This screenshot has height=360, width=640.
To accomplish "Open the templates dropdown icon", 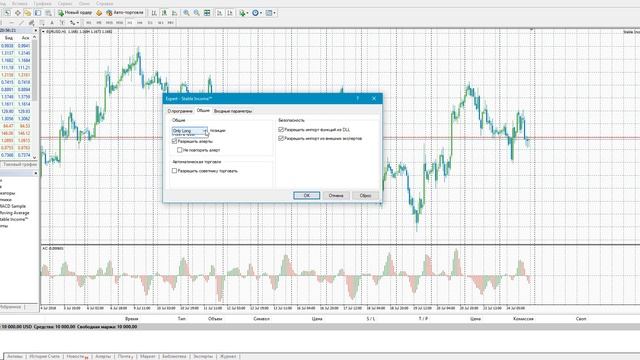I will 270,13.
